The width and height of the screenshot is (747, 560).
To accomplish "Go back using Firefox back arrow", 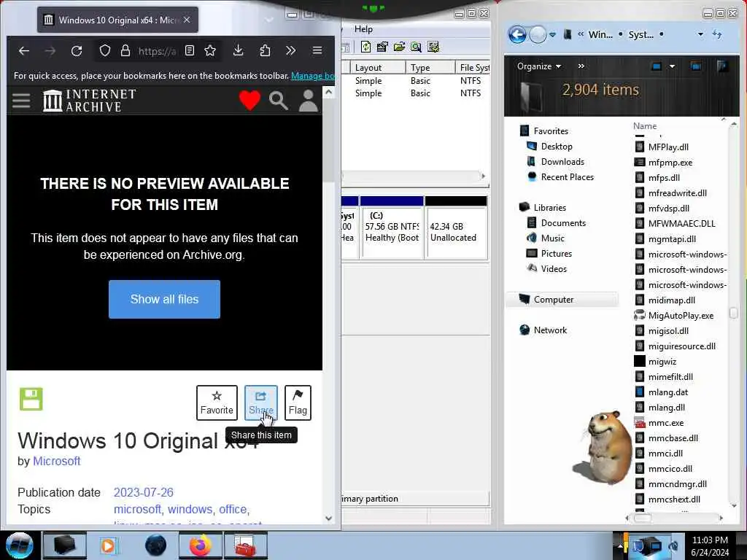I will (24, 50).
